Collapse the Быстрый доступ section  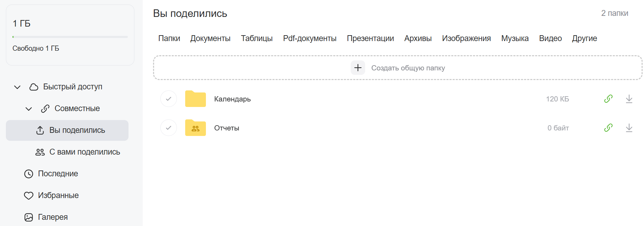click(17, 87)
